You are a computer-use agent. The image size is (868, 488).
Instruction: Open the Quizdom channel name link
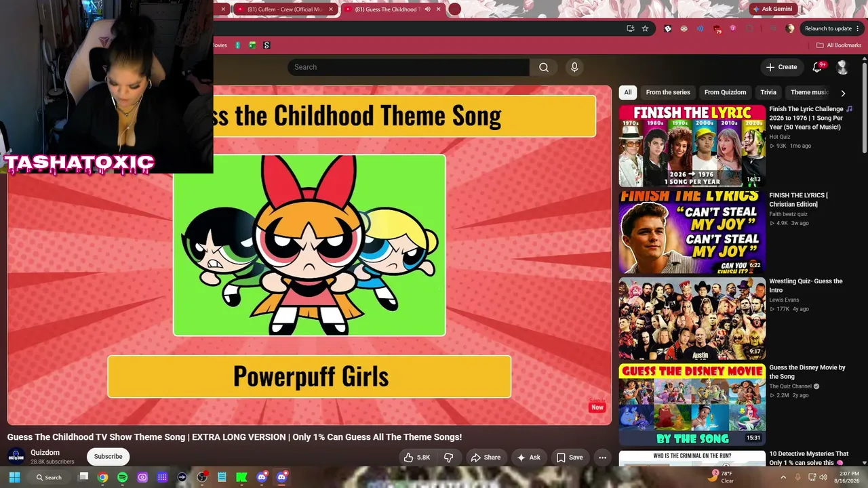[x=45, y=453]
